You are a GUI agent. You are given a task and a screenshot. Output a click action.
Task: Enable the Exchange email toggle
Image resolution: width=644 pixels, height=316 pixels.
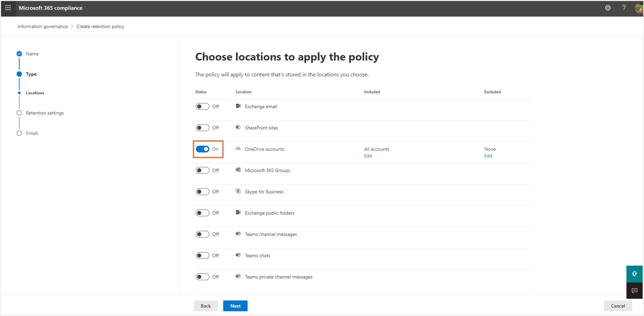tap(203, 106)
